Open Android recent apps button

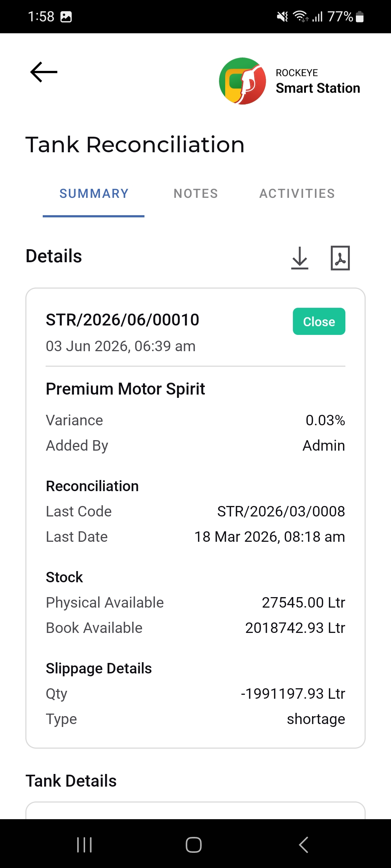[84, 845]
